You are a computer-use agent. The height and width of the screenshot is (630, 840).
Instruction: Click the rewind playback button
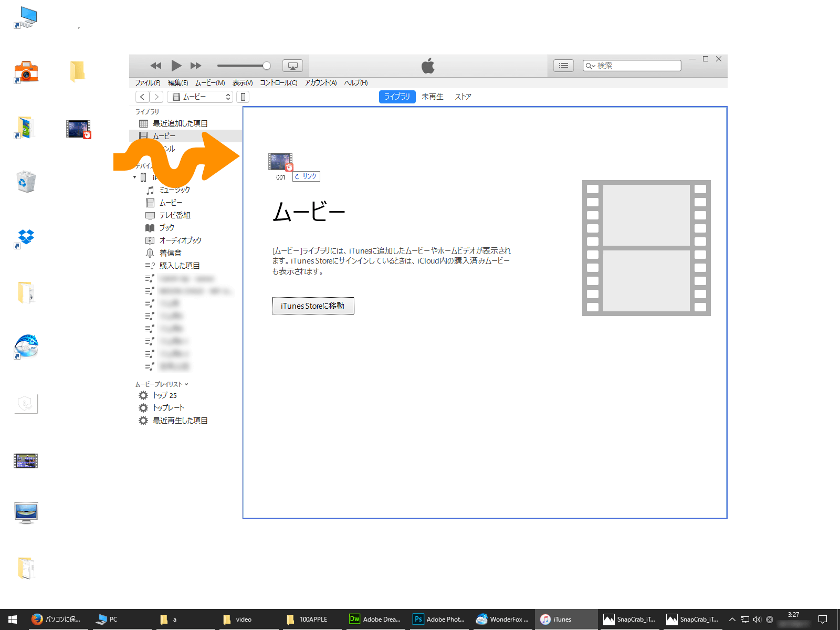click(x=156, y=66)
